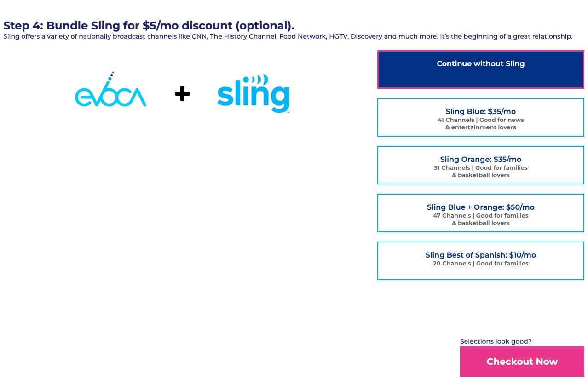Select the Continue without Sling option
Screen dimensions: 588x380
click(480, 69)
